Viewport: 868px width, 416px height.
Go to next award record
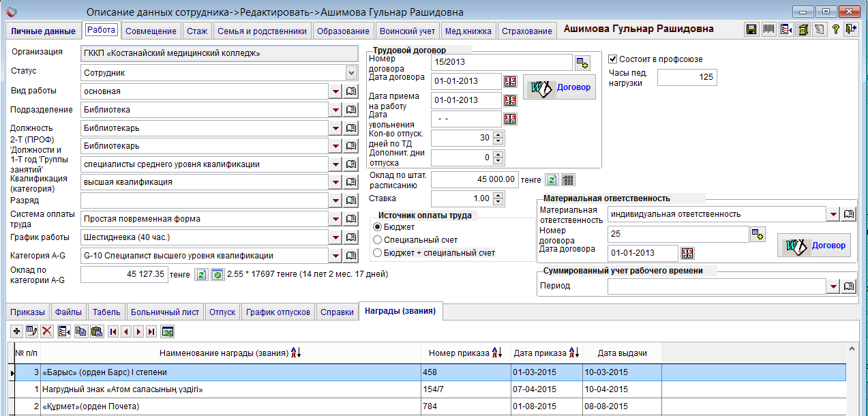[138, 331]
